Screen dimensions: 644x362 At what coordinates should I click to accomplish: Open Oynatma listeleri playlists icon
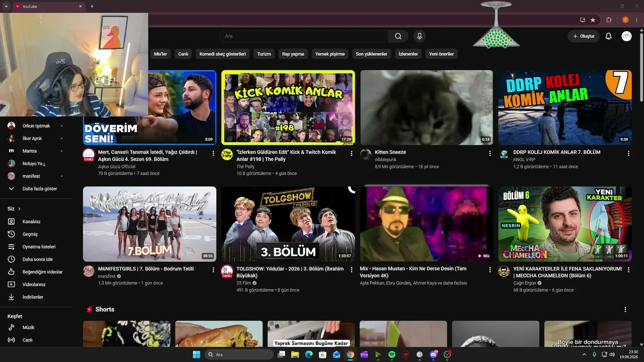click(x=11, y=247)
